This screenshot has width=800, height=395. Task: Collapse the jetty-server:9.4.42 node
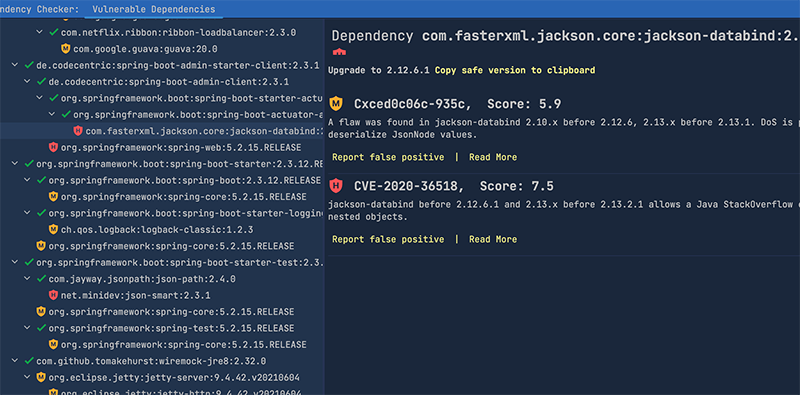(27, 377)
